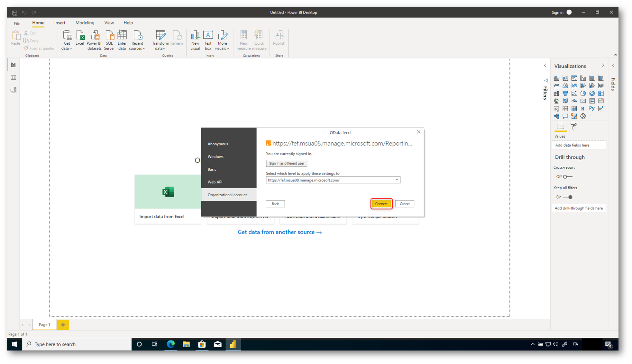This screenshot has width=632, height=364.
Task: Open Windows Start menu
Action: pos(14,344)
